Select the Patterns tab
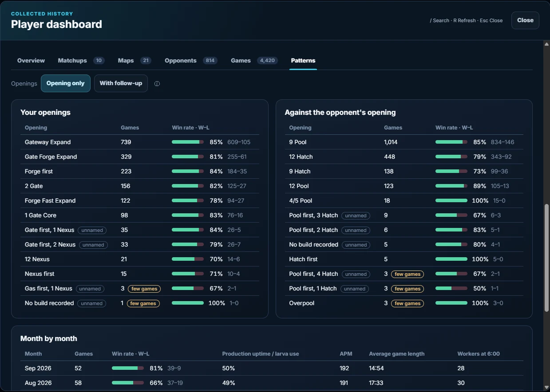 point(303,60)
